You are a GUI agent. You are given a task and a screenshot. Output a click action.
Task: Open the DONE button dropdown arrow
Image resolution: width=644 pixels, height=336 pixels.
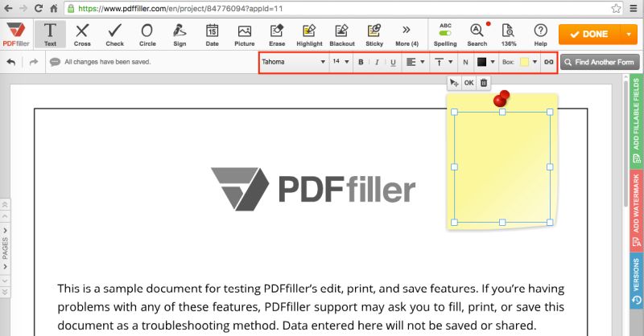pyautogui.click(x=629, y=34)
